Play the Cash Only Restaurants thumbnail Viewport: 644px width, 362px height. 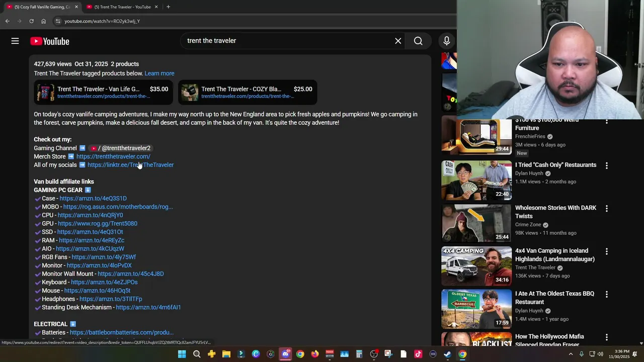coord(476,180)
